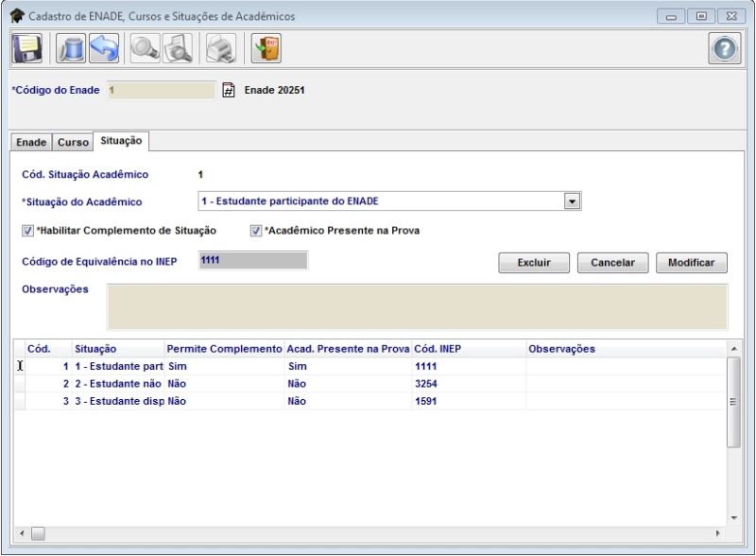
Task: Toggle Habilitar Complemento de Situação checkbox
Action: click(27, 231)
